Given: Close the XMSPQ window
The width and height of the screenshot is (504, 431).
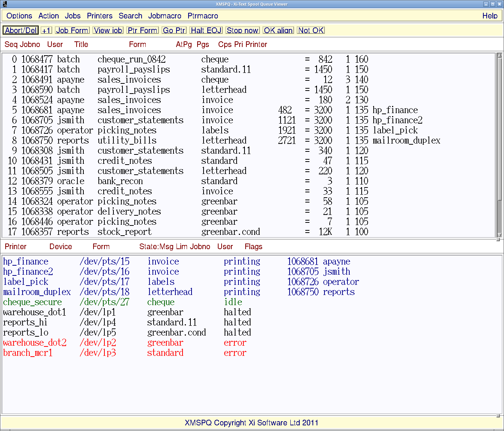Looking at the screenshot, I should tap(499, 4).
